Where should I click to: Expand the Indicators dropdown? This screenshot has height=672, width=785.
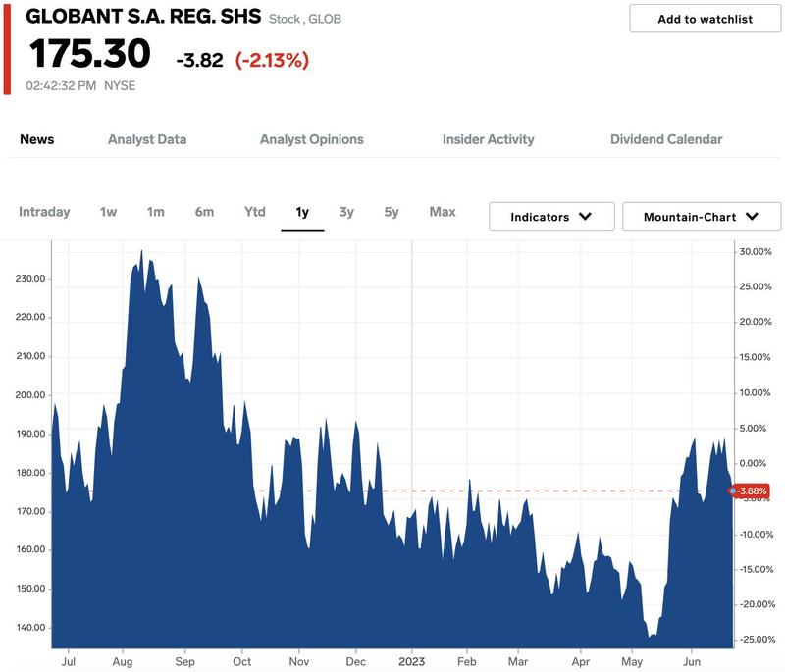pyautogui.click(x=551, y=217)
